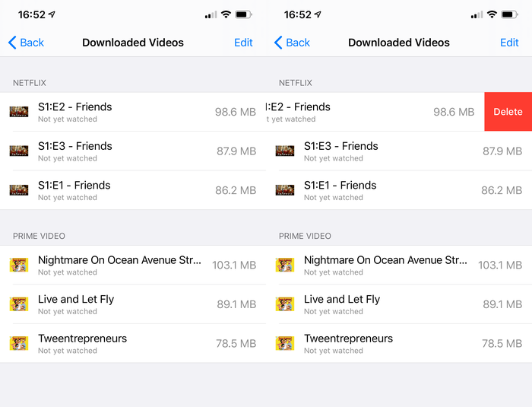Open S1:E3 - Friends thumbnail, left screen
532x407 pixels.
[x=19, y=151]
